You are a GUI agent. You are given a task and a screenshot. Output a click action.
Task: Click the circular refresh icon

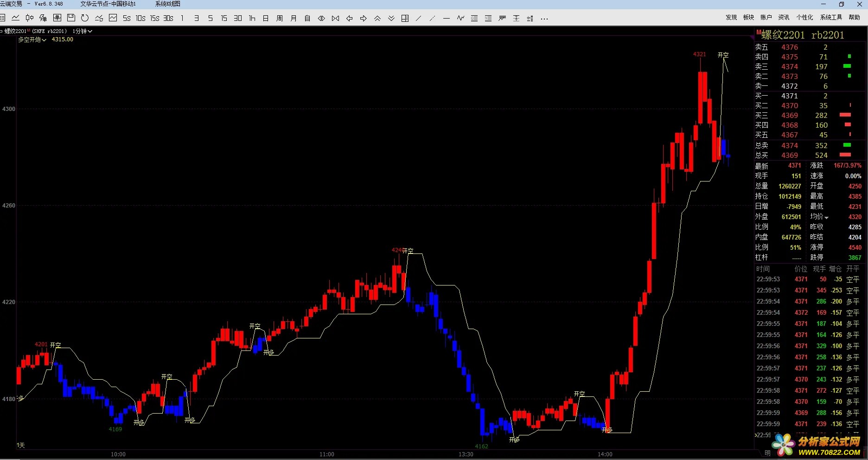click(x=85, y=18)
